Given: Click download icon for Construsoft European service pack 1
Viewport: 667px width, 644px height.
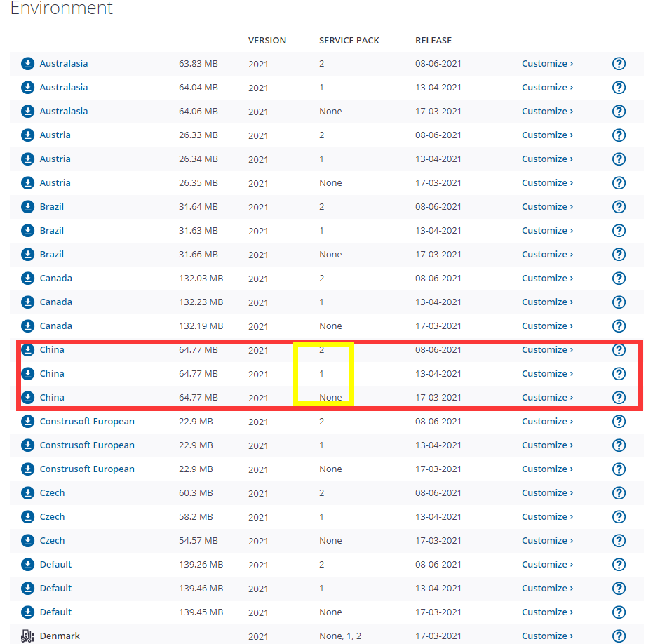Looking at the screenshot, I should [27, 445].
